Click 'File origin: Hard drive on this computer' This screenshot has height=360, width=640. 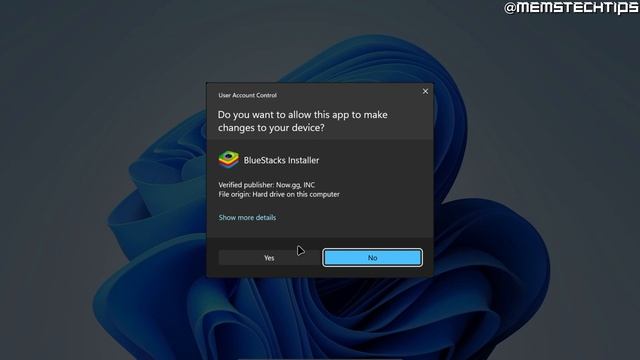click(279, 195)
